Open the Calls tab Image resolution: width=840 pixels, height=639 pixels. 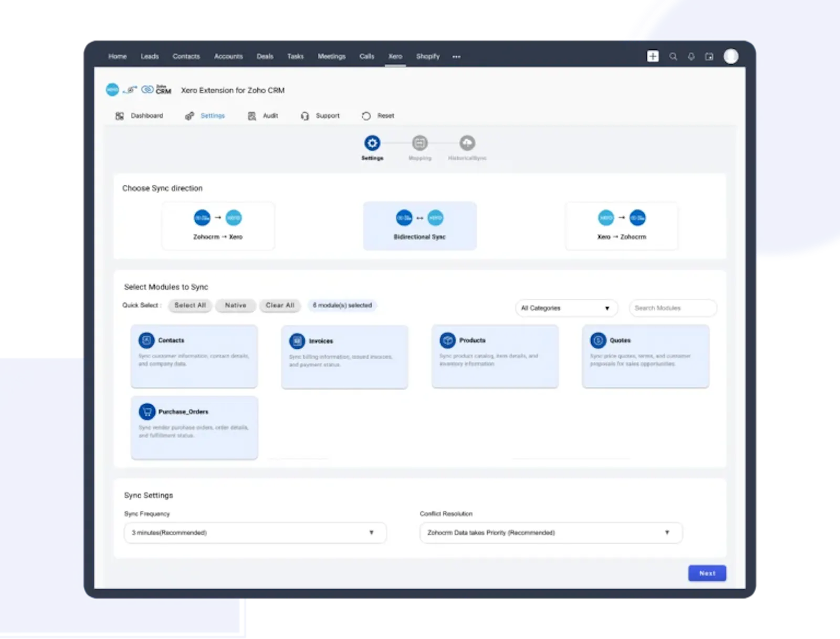tap(367, 56)
